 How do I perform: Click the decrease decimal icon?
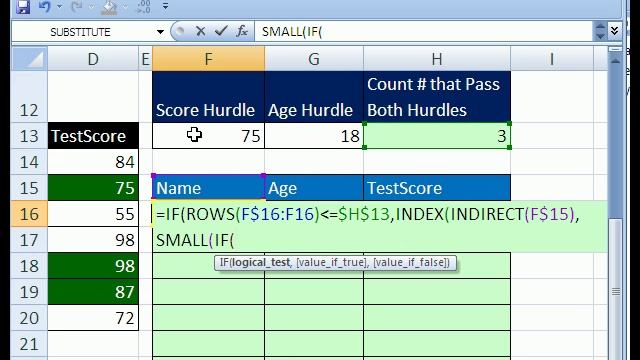coord(144,7)
